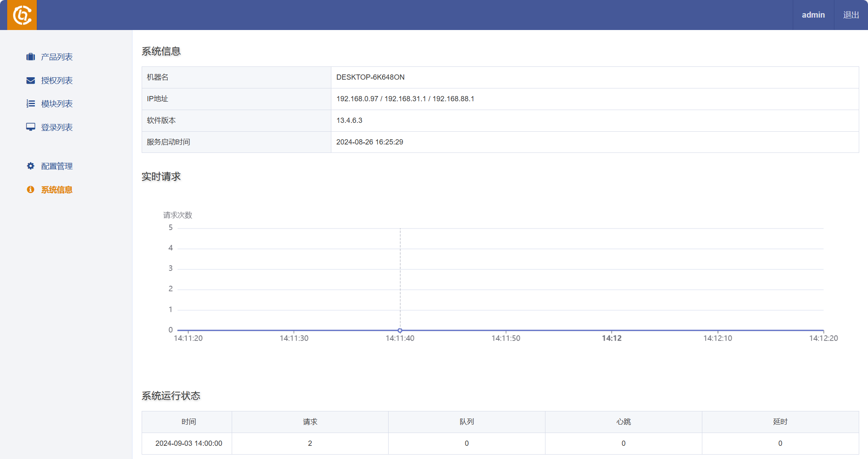Viewport: 868px width, 459px height.
Task: Click 退出 to log out
Action: (x=851, y=15)
